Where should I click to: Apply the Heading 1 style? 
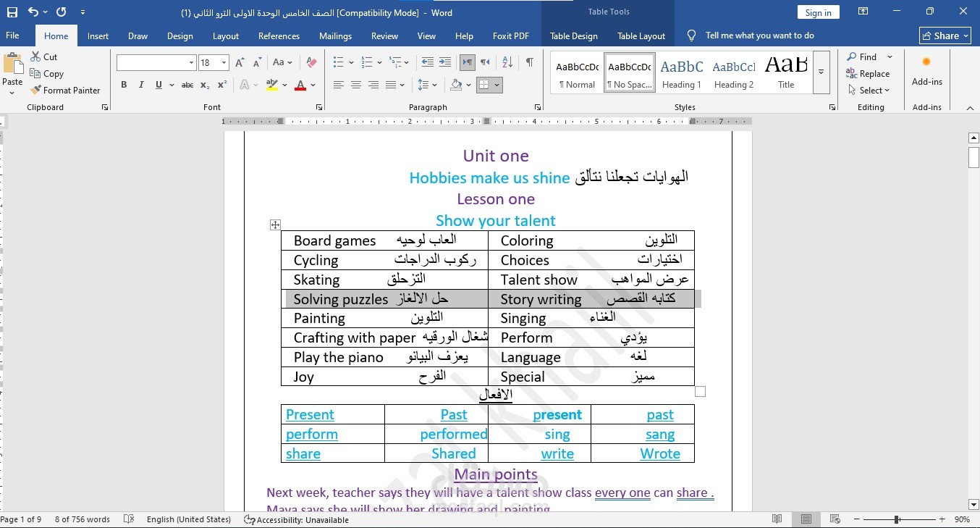tap(681, 72)
